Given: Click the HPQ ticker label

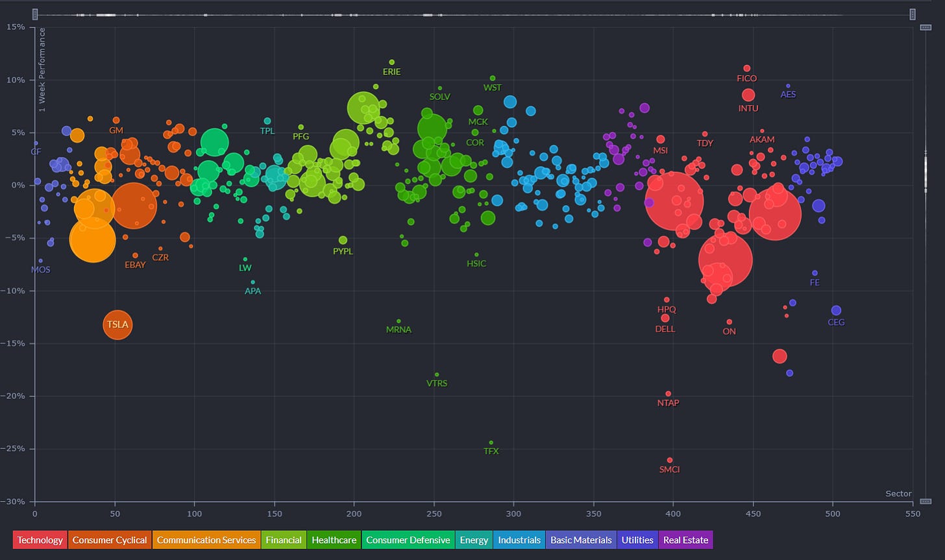Looking at the screenshot, I should coord(667,310).
